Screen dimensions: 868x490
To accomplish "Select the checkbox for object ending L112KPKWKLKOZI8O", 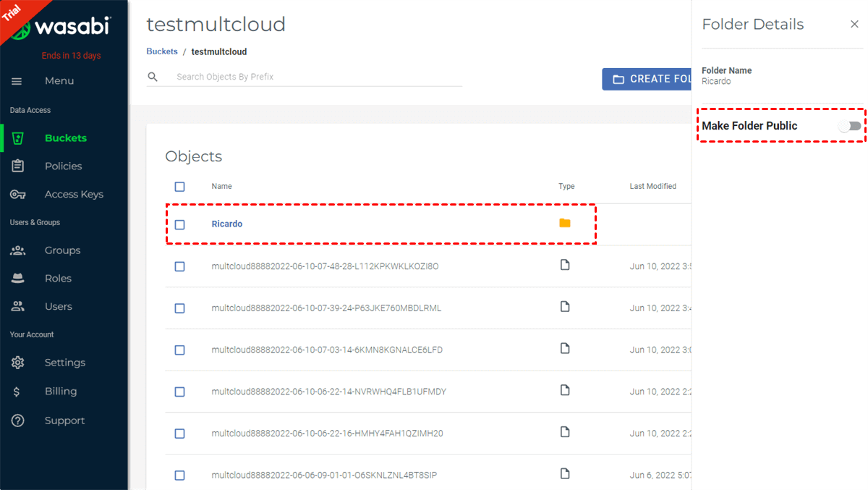I will (x=179, y=266).
